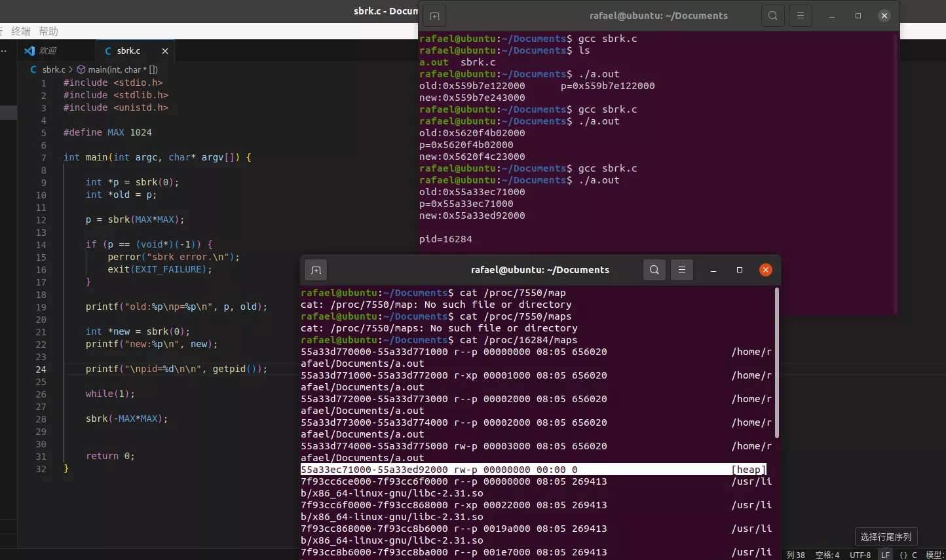The height and width of the screenshot is (560, 946).
Task: Change indentation via 空格: 4 status item
Action: coord(827,555)
